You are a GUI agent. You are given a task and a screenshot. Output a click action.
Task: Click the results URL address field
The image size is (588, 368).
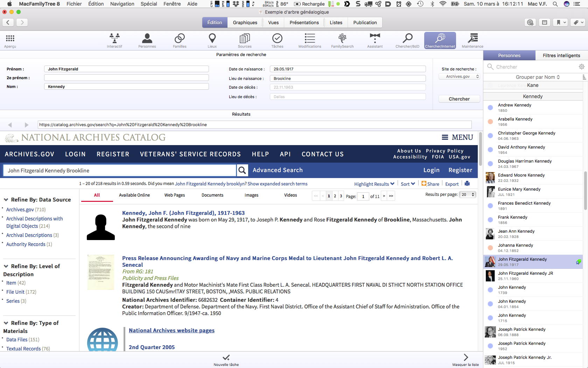tap(255, 125)
